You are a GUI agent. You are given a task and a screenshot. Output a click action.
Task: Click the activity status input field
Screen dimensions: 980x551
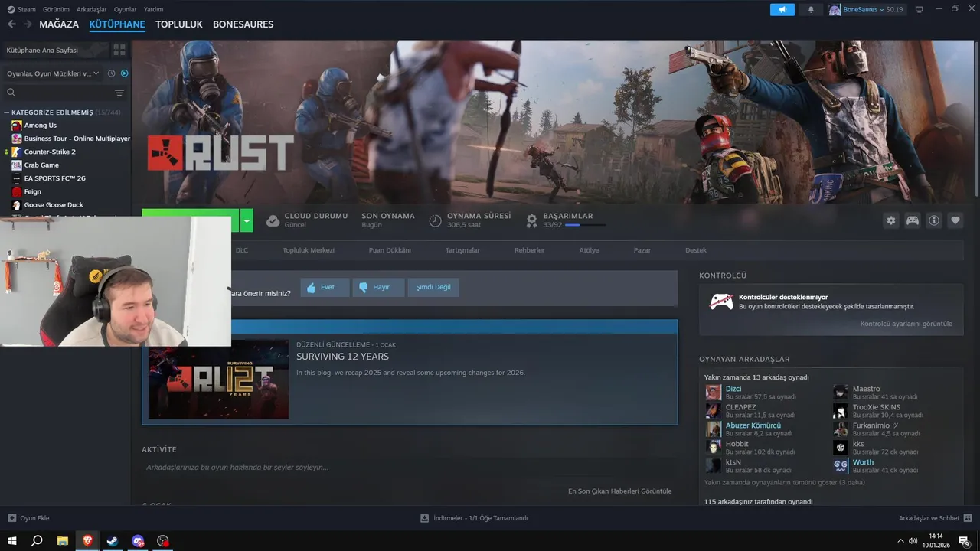point(410,467)
